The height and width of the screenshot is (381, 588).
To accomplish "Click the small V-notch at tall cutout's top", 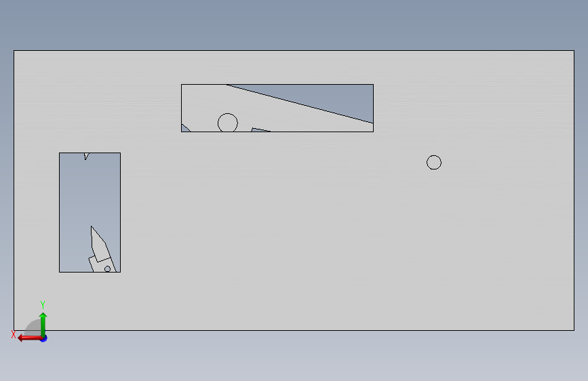I will pyautogui.click(x=87, y=156).
